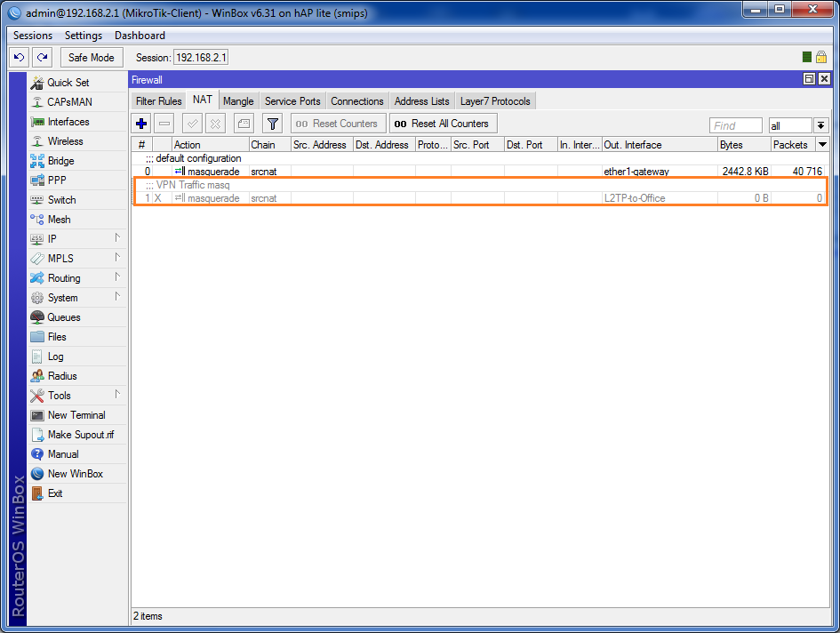Select the disabled L2TP-to-Office masquerade rule
The height and width of the screenshot is (633, 840).
pos(480,198)
